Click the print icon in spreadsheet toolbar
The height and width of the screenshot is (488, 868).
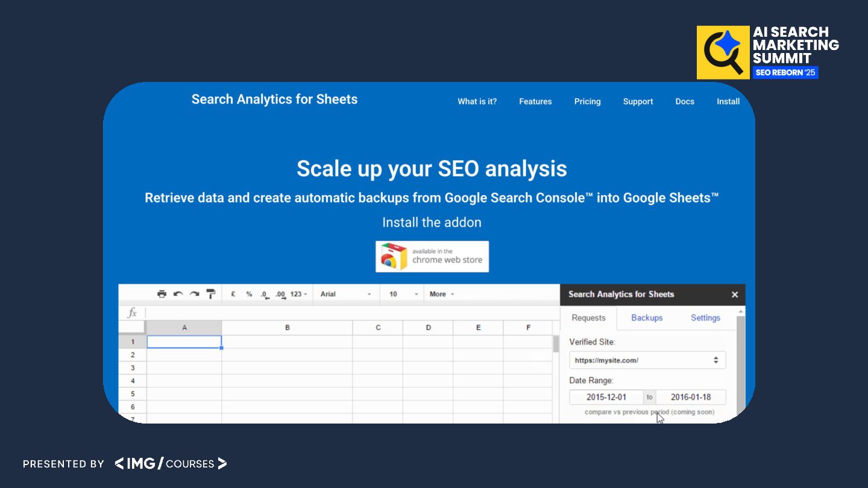pos(162,294)
